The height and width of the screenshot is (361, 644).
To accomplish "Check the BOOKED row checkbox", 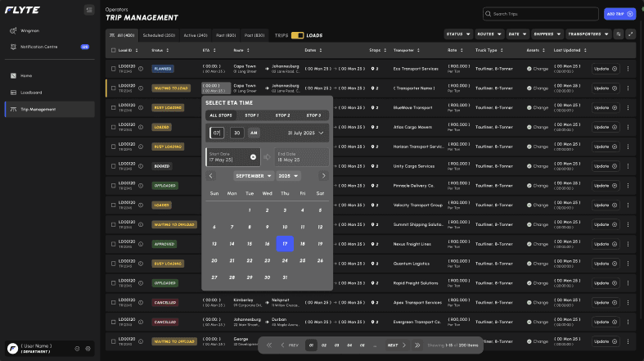I will tap(114, 166).
